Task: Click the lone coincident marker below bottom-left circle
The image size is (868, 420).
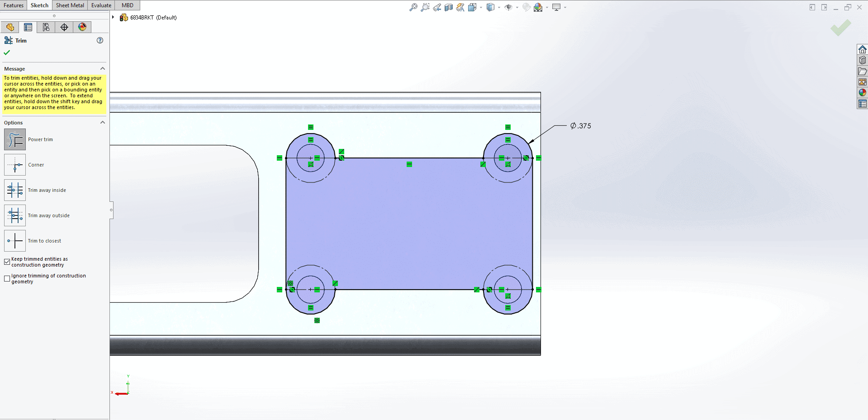Action: (317, 320)
